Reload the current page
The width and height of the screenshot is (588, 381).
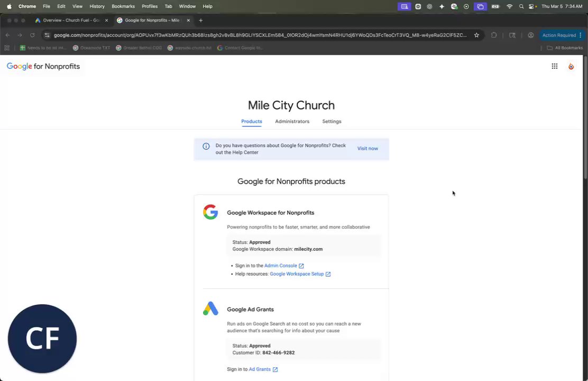pyautogui.click(x=32, y=35)
